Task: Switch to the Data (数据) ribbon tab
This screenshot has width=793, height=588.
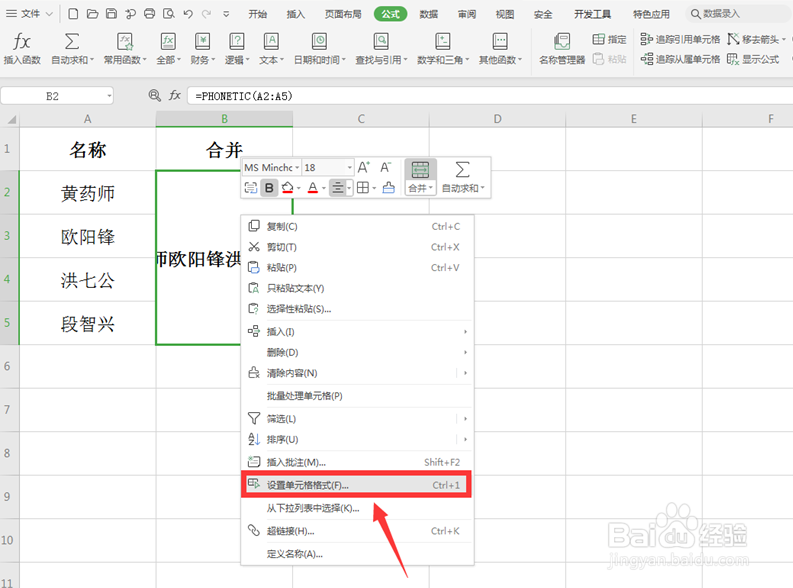Action: tap(429, 14)
